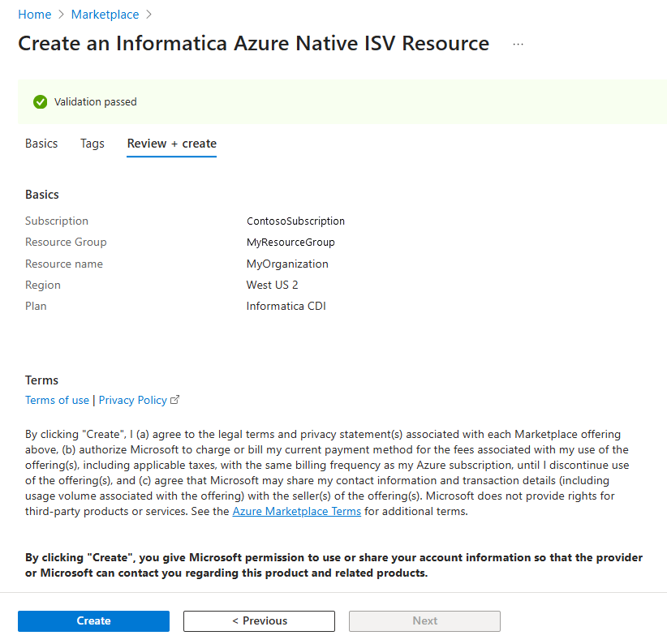Viewport: 667px width, 644px height.
Task: Click the green validation passed checkmark icon
Action: [x=40, y=101]
